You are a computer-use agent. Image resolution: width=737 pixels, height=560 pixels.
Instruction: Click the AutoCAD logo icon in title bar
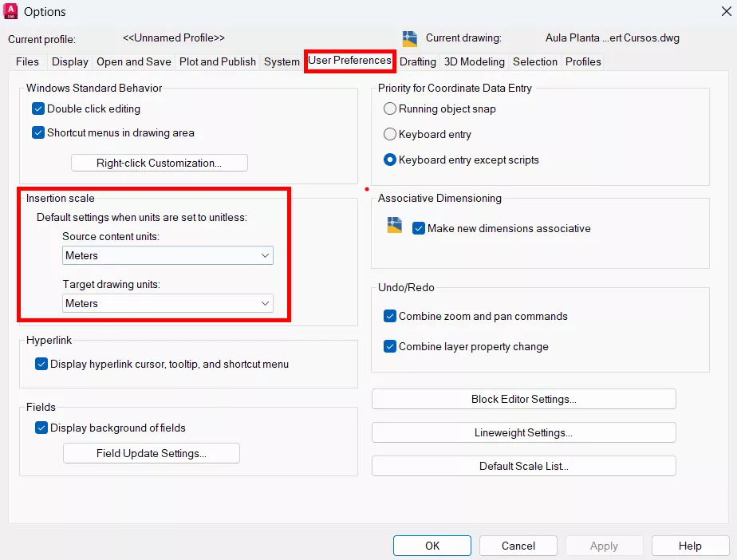[11, 11]
